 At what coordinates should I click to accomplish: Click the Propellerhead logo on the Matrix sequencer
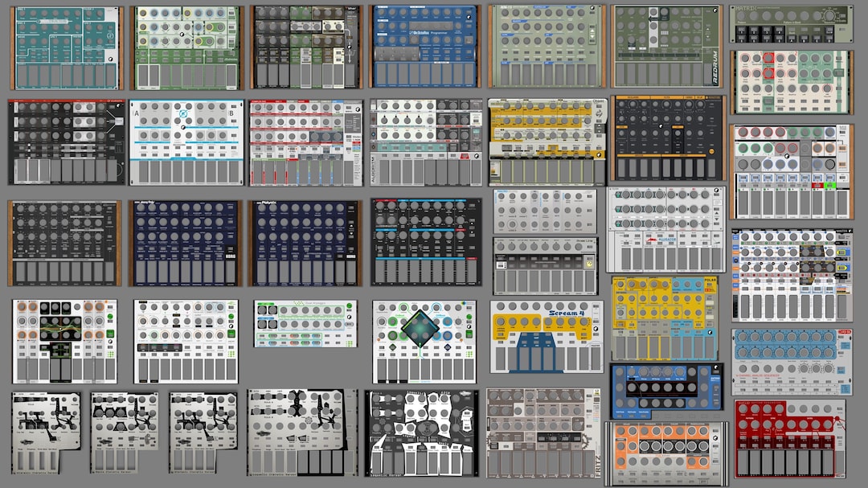[841, 31]
